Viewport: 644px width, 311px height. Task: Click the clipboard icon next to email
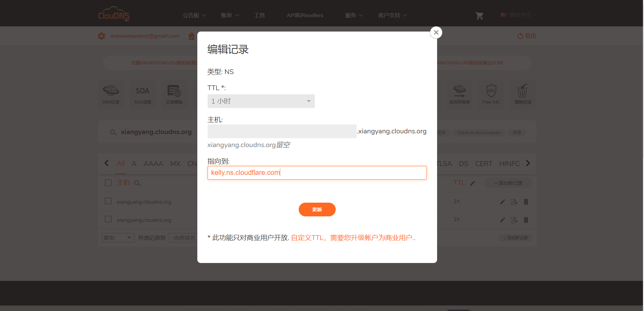[x=191, y=36]
